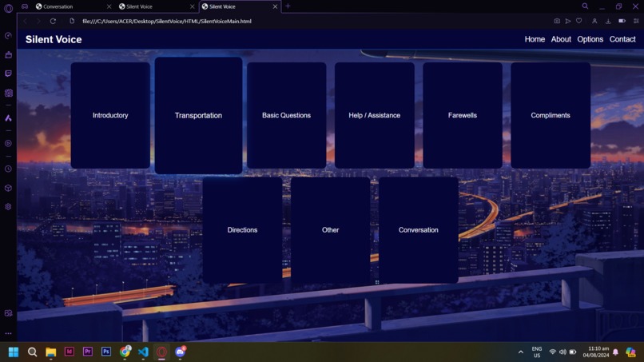Click the search tabs magnifier icon
This screenshot has height=362, width=644.
[x=585, y=6]
